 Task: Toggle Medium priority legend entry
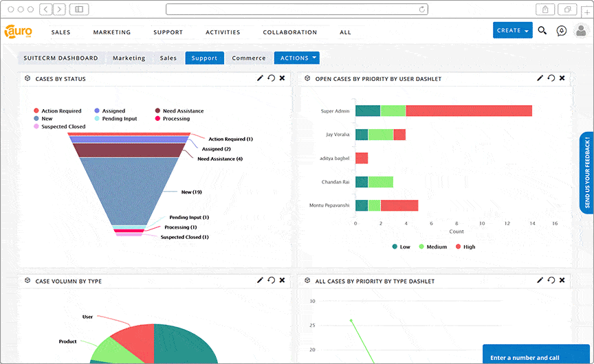click(x=433, y=247)
